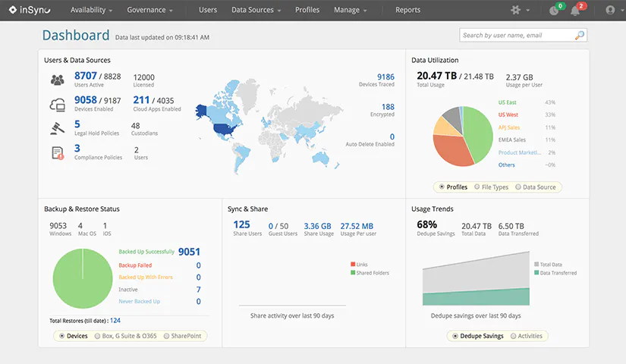The height and width of the screenshot is (364, 626).
Task: Go to the Reports menu item
Action: 407,10
